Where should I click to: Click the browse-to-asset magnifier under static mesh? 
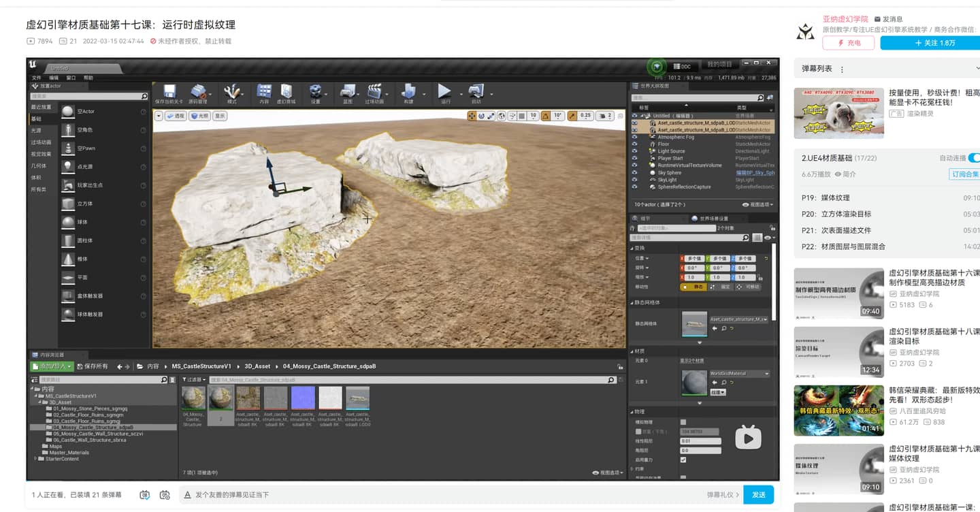pyautogui.click(x=723, y=328)
